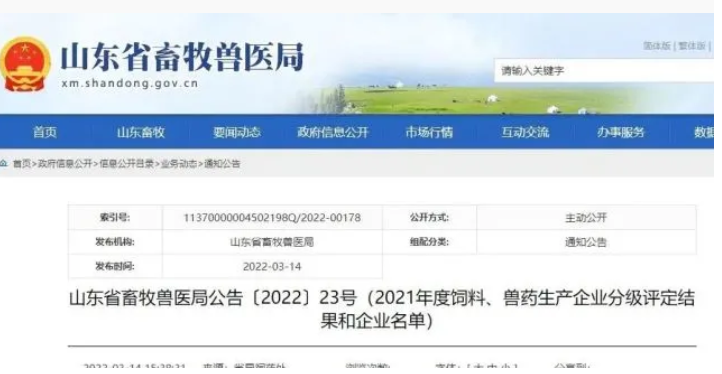
Task: Go to 业务动态 in breadcrumb
Action: click(179, 164)
